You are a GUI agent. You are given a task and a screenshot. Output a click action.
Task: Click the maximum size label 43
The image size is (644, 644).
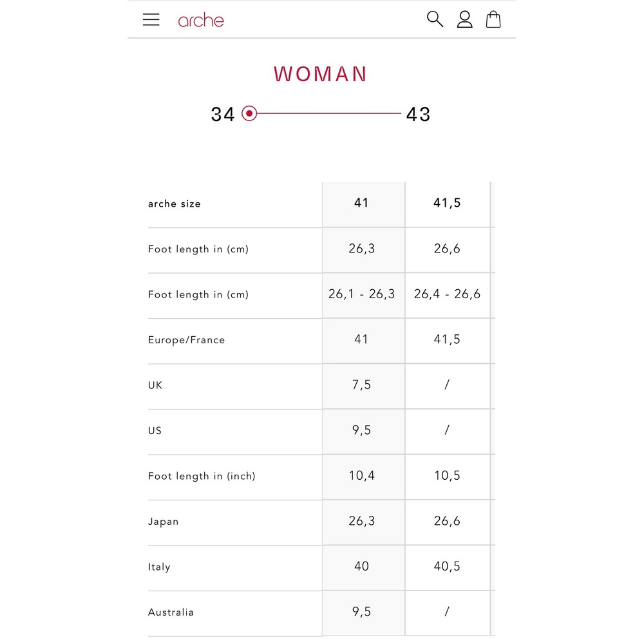pos(418,114)
